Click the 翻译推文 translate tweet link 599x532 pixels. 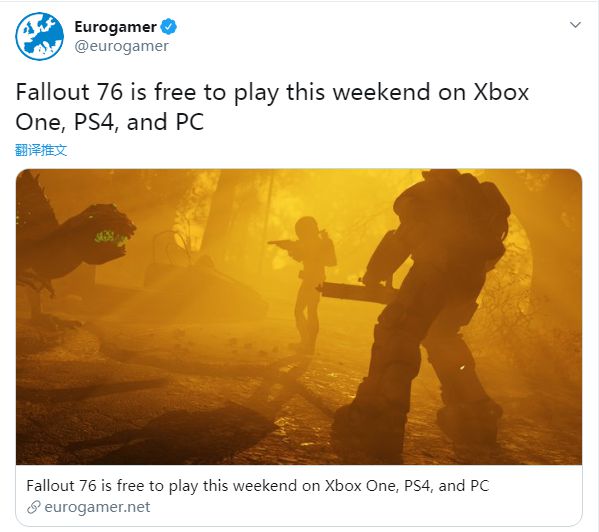41,150
